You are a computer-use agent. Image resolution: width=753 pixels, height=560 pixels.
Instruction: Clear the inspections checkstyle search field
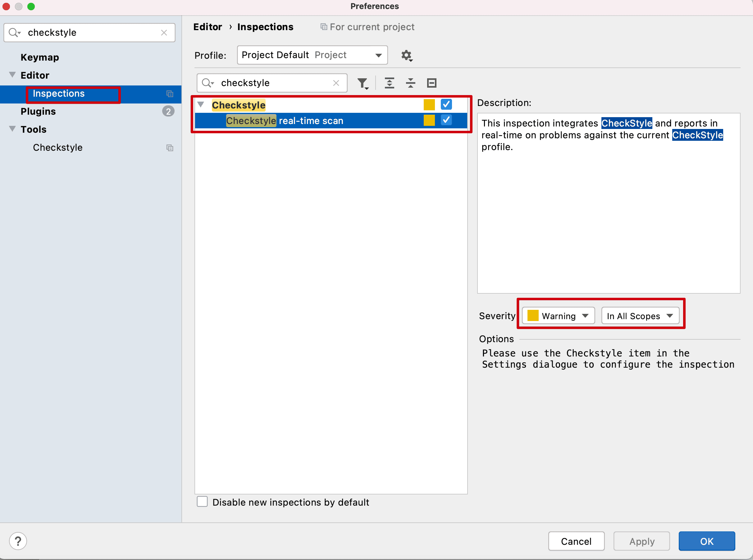click(x=336, y=83)
